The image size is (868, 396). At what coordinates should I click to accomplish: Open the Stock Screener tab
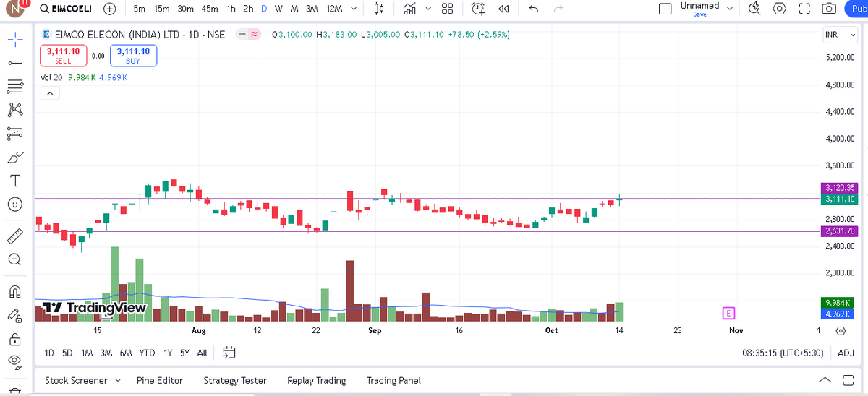pyautogui.click(x=82, y=380)
